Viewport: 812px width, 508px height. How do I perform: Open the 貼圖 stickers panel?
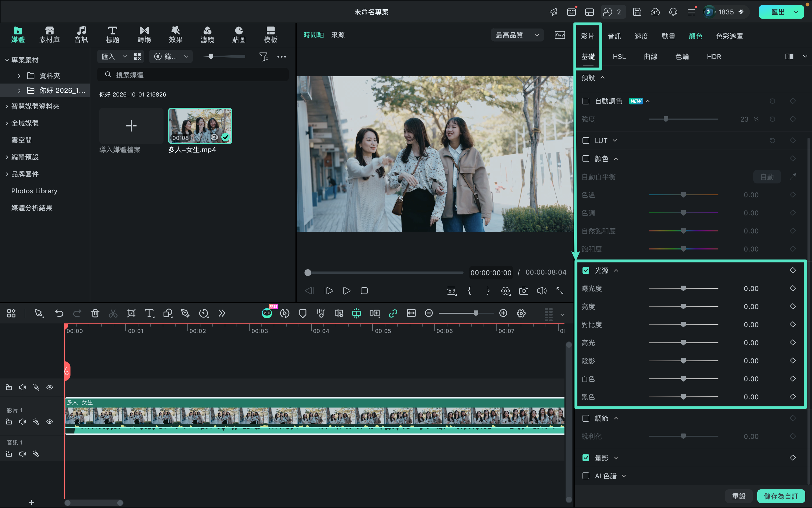(239, 35)
